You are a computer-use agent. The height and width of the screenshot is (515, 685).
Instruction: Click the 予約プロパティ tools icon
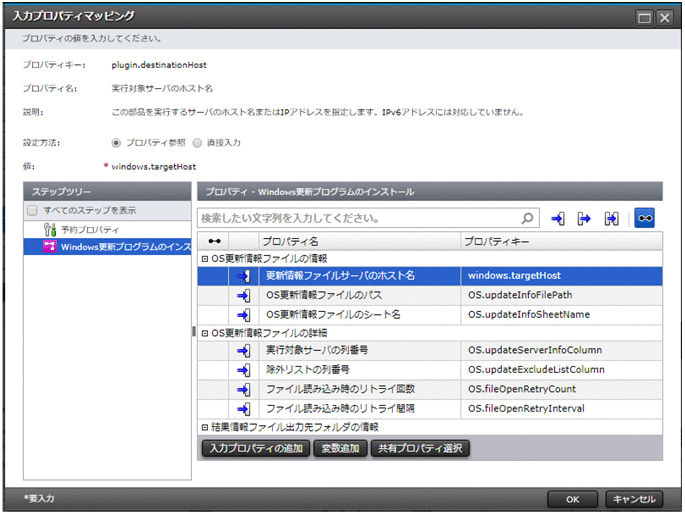click(x=50, y=229)
